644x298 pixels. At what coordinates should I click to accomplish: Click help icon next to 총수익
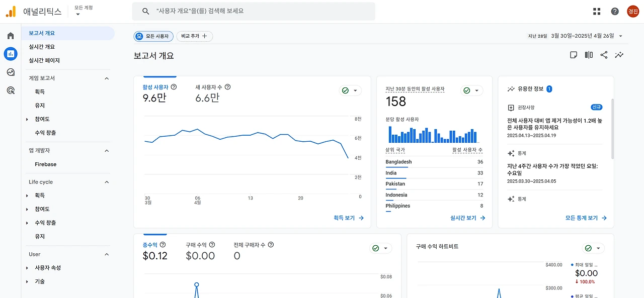[x=163, y=245]
